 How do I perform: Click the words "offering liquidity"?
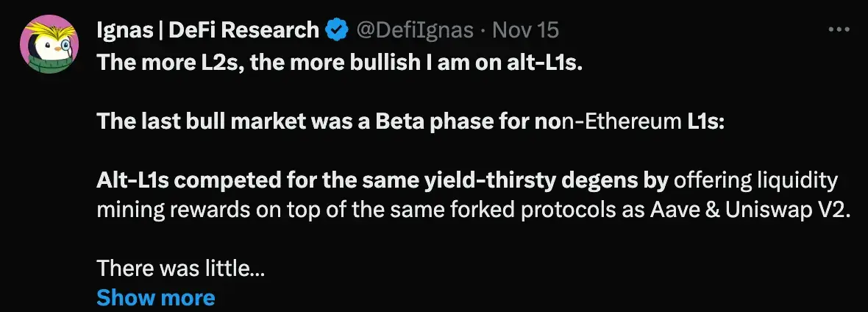pyautogui.click(x=755, y=180)
